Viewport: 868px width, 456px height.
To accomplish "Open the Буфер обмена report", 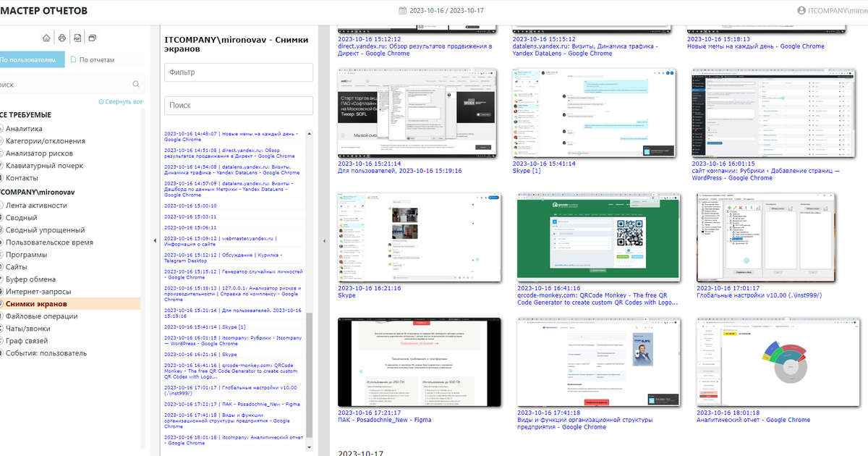I will click(x=30, y=279).
